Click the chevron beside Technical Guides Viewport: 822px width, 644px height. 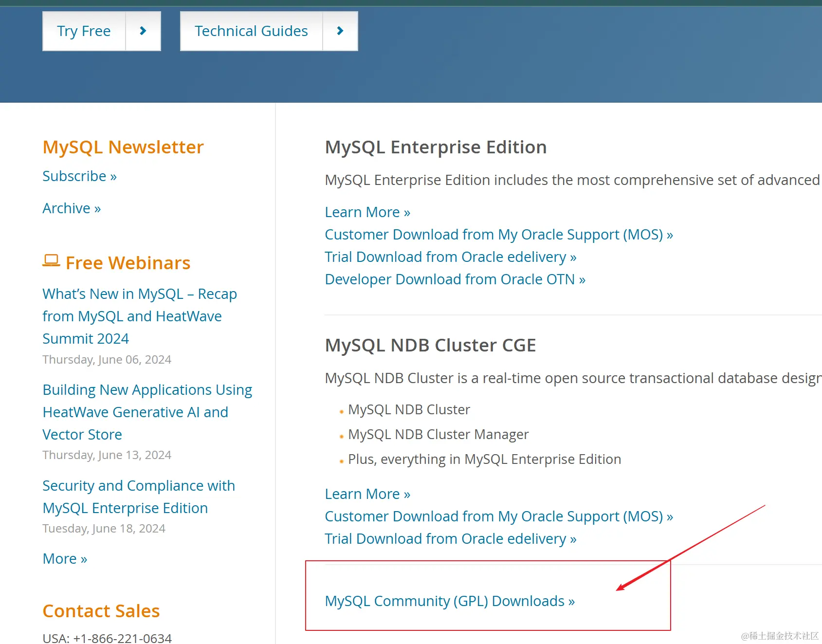coord(340,31)
